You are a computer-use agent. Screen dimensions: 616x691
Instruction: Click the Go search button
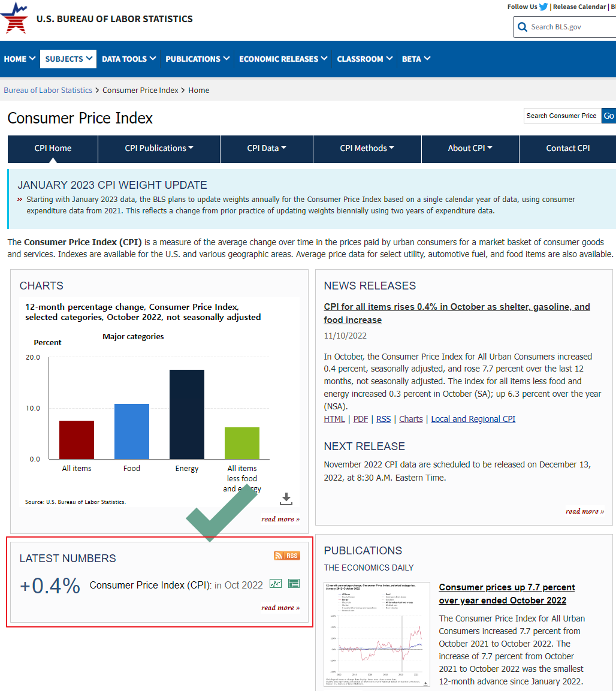coord(608,116)
